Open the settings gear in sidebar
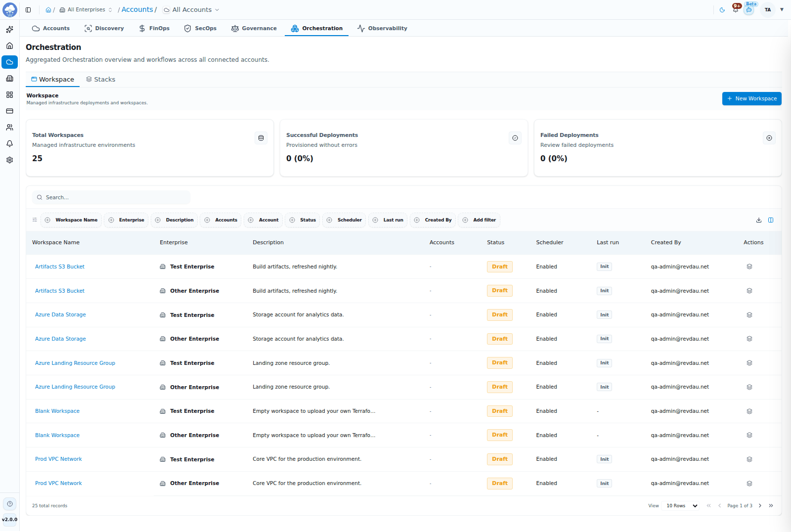Image resolution: width=791 pixels, height=532 pixels. tap(9, 160)
